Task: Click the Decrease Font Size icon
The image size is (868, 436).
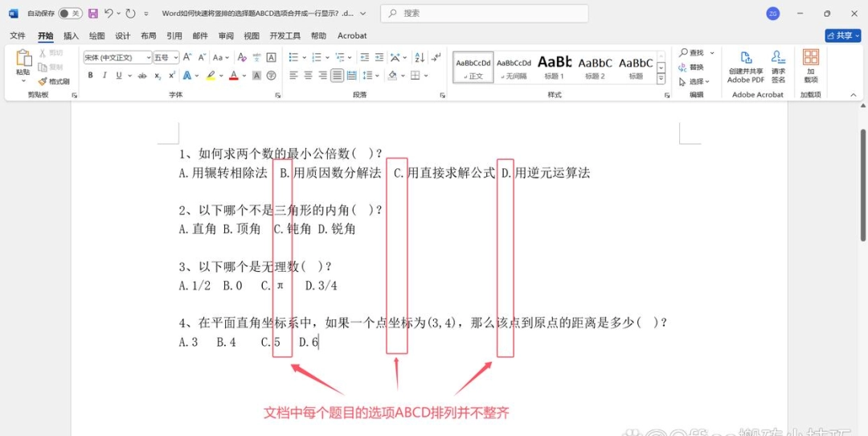Action: (203, 57)
